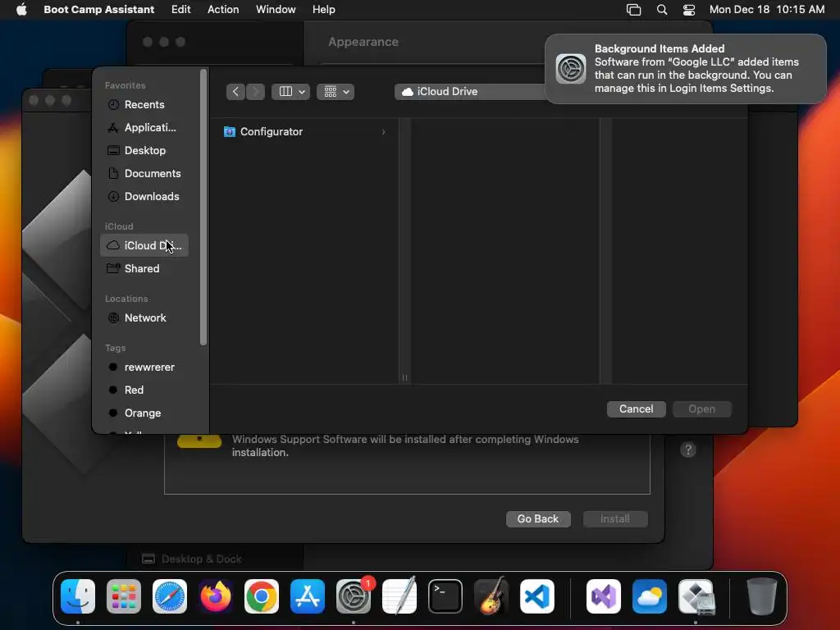Viewport: 840px width, 630px height.
Task: Open the Edit menu
Action: pos(180,10)
